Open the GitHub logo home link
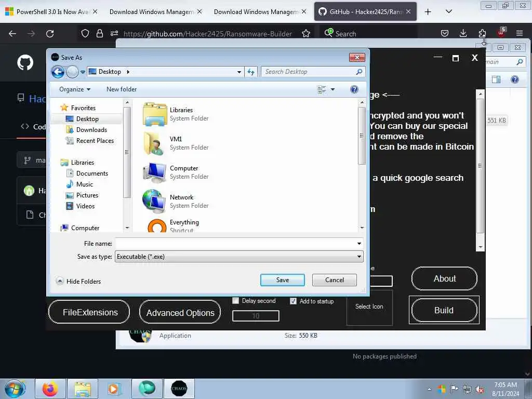The height and width of the screenshot is (399, 532). click(25, 62)
